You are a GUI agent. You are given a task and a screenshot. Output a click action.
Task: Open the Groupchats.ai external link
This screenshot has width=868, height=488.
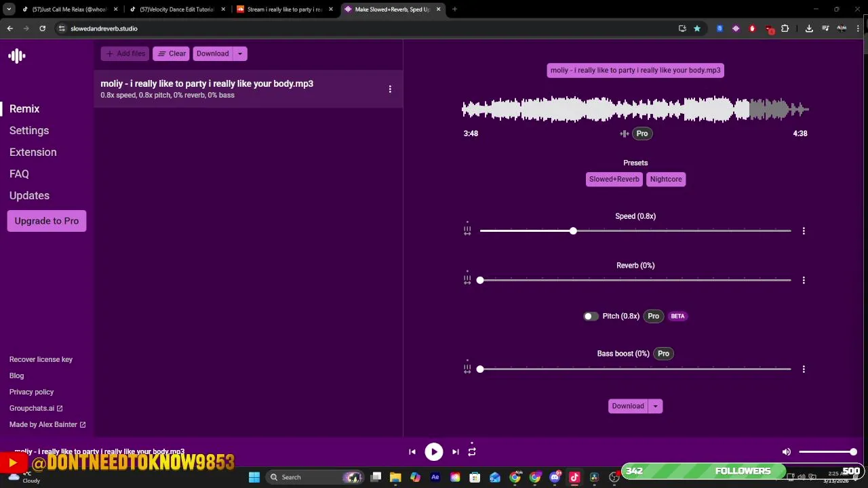pos(36,409)
